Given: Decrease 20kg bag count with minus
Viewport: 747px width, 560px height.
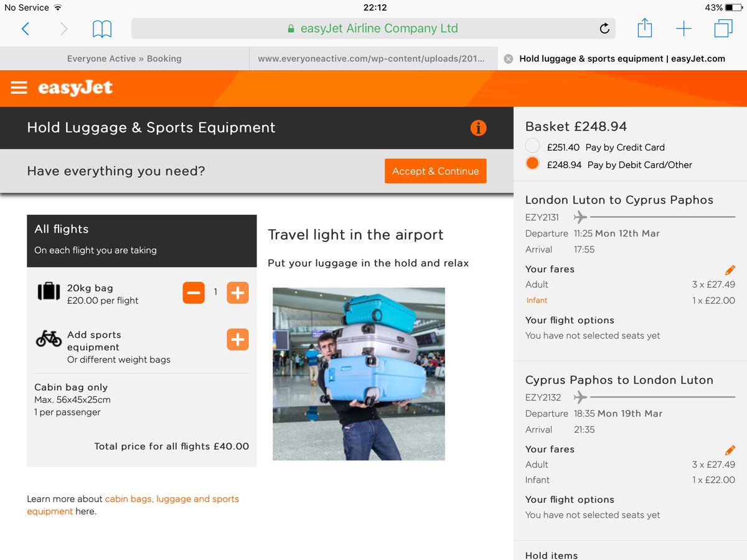Looking at the screenshot, I should tap(194, 292).
